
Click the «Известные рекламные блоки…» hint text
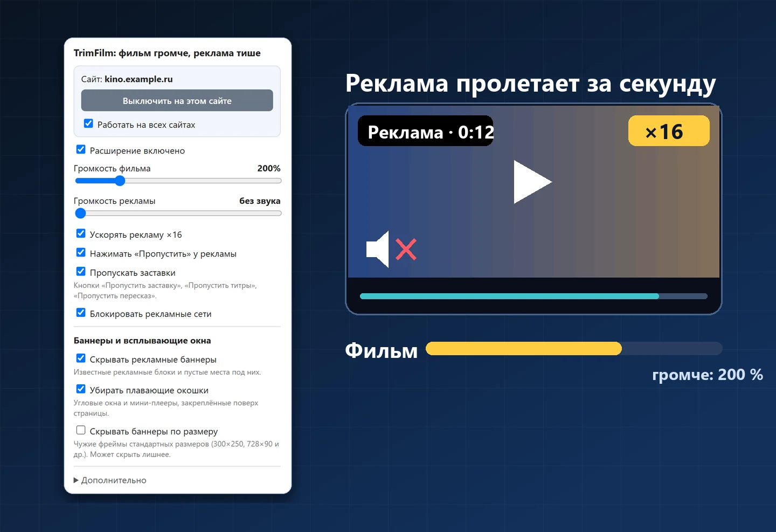tap(167, 372)
